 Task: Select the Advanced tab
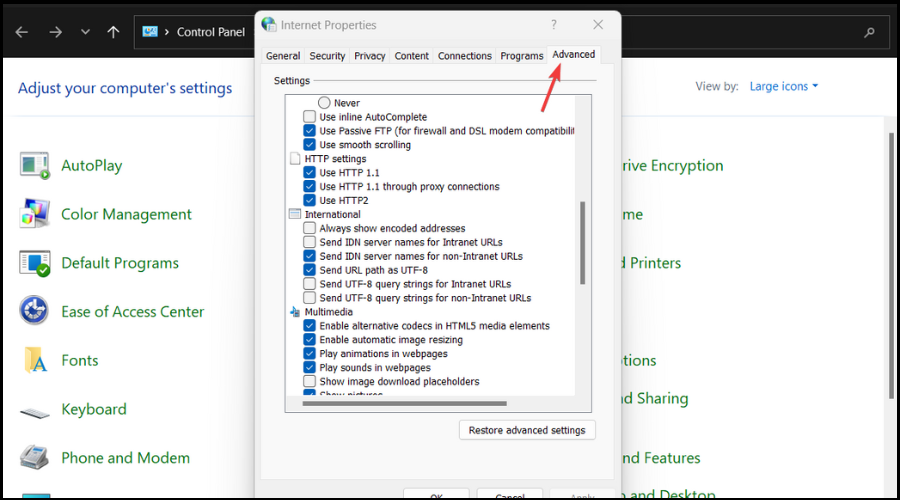(573, 55)
